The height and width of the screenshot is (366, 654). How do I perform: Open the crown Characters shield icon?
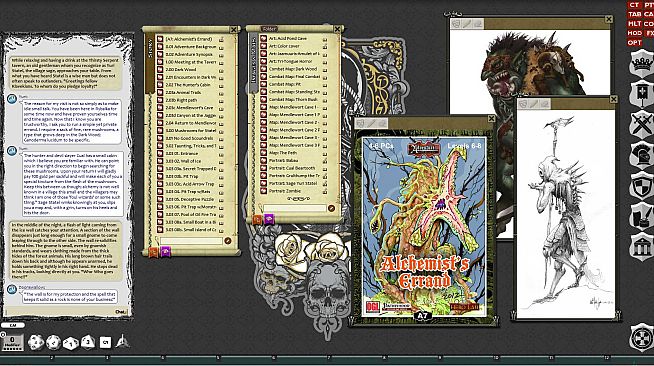pos(641,63)
